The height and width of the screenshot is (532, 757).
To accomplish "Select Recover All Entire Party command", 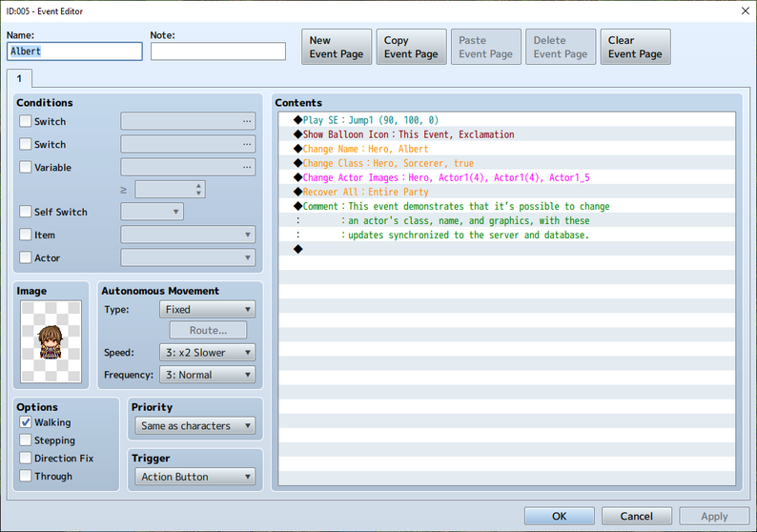I will pyautogui.click(x=507, y=193).
